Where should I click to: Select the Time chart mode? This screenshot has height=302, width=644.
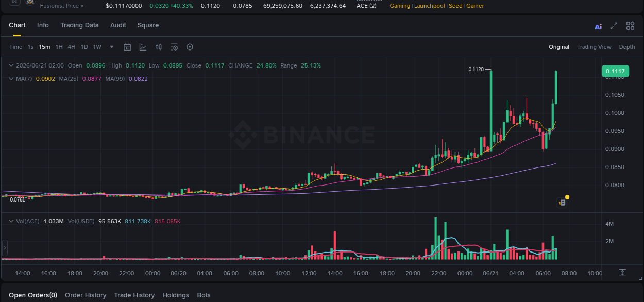click(15, 47)
